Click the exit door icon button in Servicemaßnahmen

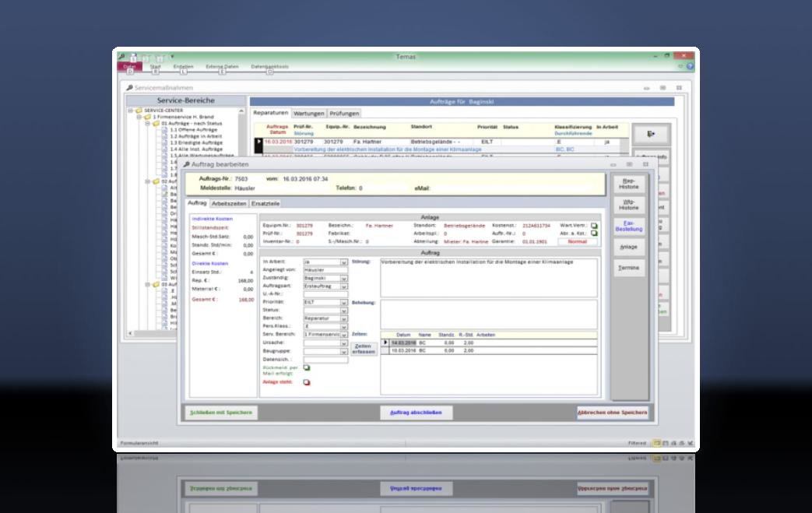(651, 134)
